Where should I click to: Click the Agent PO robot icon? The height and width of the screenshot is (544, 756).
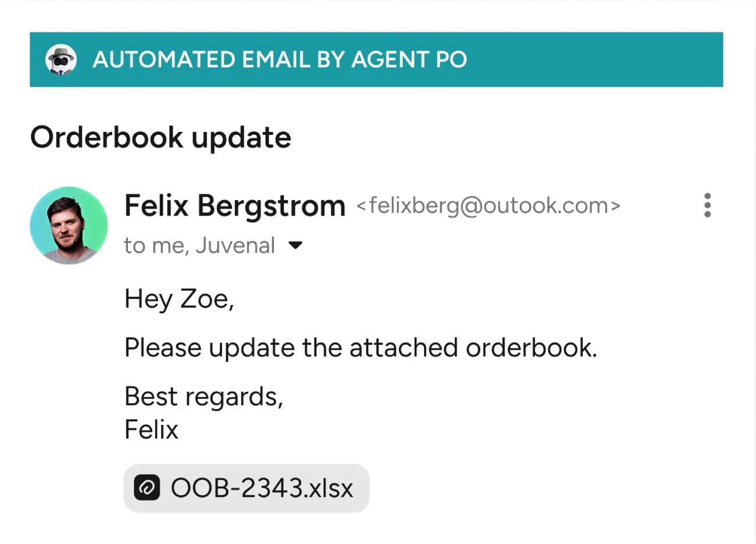point(61,59)
